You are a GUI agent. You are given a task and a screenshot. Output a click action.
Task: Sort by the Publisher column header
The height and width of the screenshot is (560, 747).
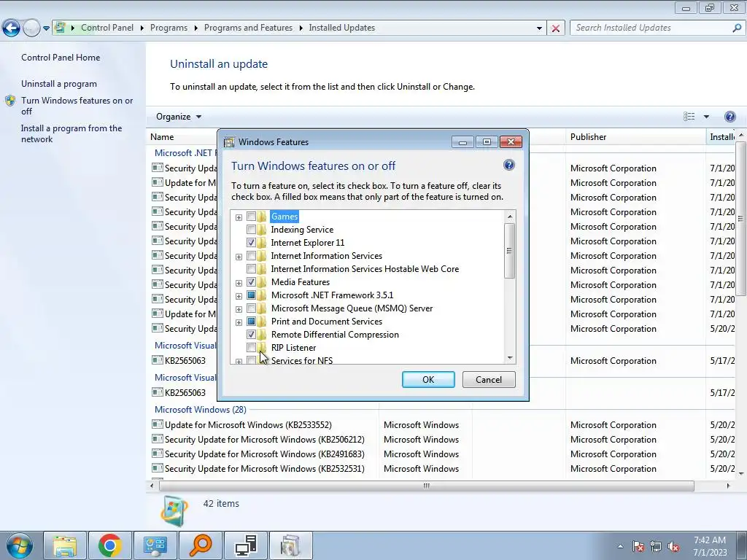[589, 136]
